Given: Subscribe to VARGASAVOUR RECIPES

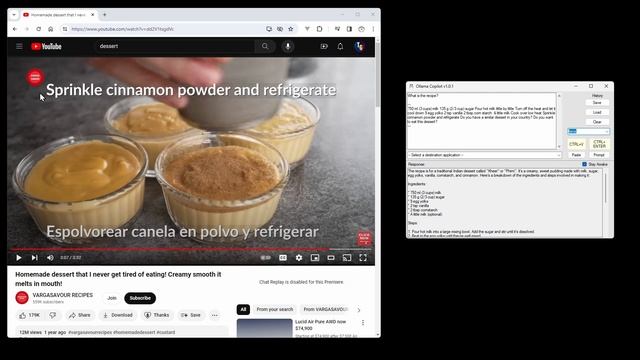Looking at the screenshot, I should pyautogui.click(x=140, y=298).
